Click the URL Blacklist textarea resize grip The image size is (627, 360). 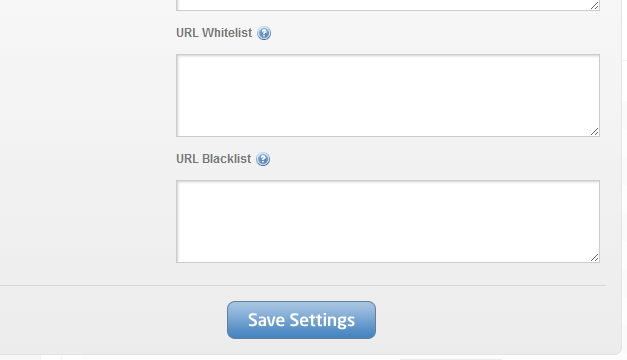click(x=595, y=258)
